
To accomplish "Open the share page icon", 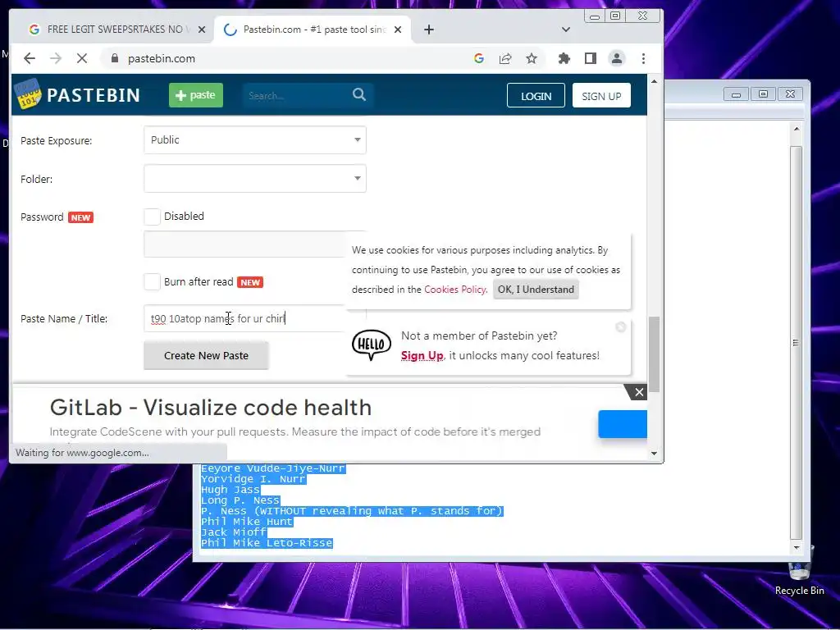I will click(505, 58).
